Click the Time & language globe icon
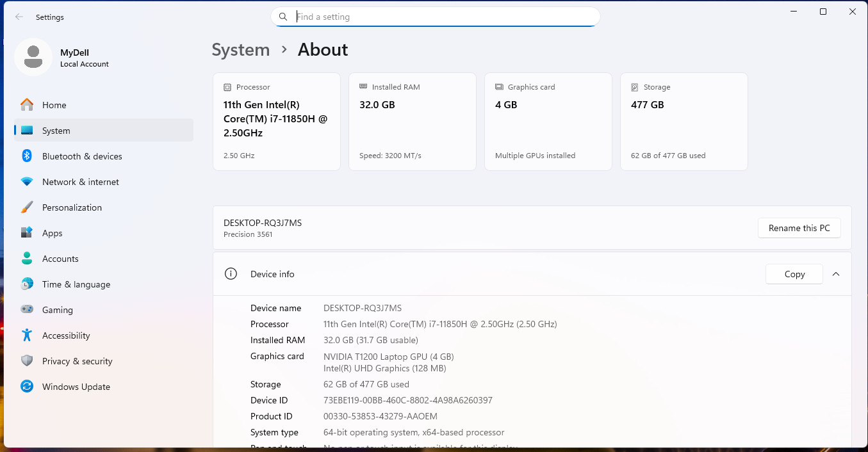 point(27,284)
